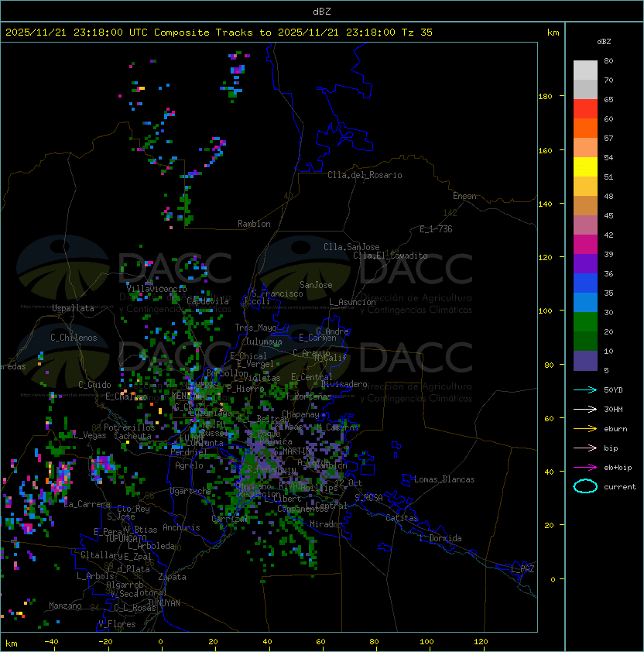The image size is (644, 652).
Task: Click the -40 km bottom axis tick
Action: [x=51, y=642]
